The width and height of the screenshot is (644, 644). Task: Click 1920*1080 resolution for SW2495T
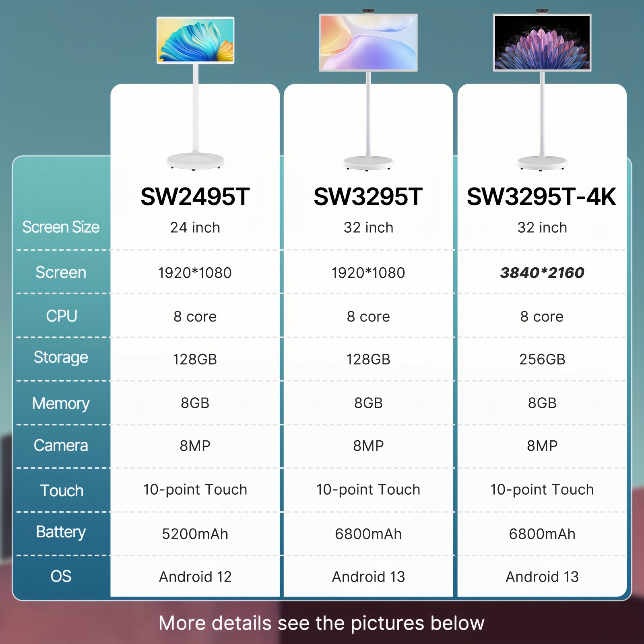tap(195, 273)
